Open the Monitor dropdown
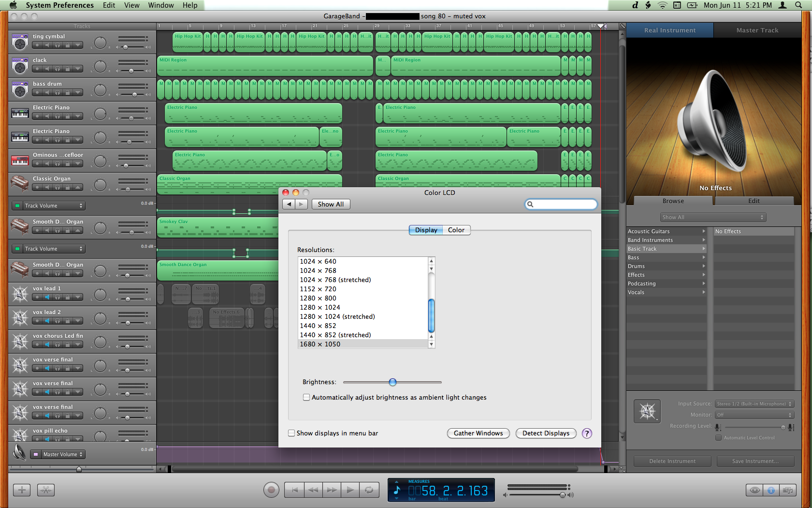812x508 pixels. pyautogui.click(x=754, y=415)
